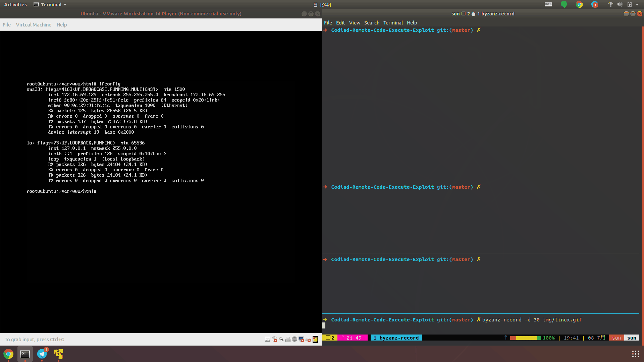Click the Activities button
The image size is (644, 362).
pos(15,5)
